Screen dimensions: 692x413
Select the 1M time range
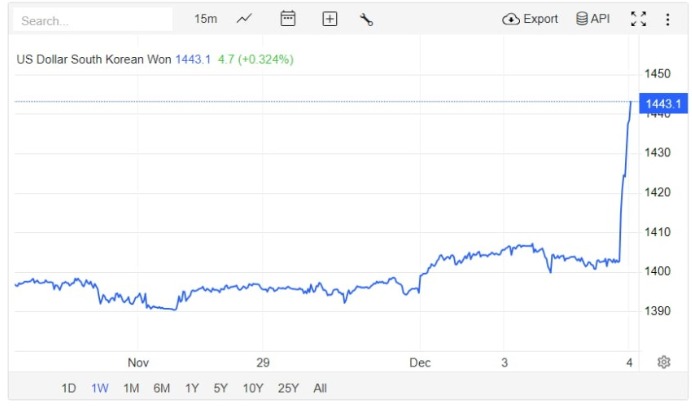click(131, 388)
